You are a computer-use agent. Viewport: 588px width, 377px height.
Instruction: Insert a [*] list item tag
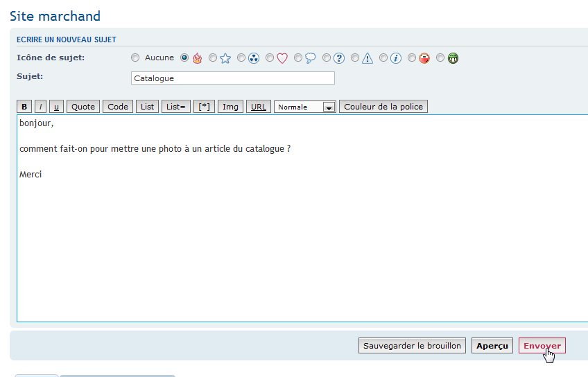pyautogui.click(x=204, y=107)
